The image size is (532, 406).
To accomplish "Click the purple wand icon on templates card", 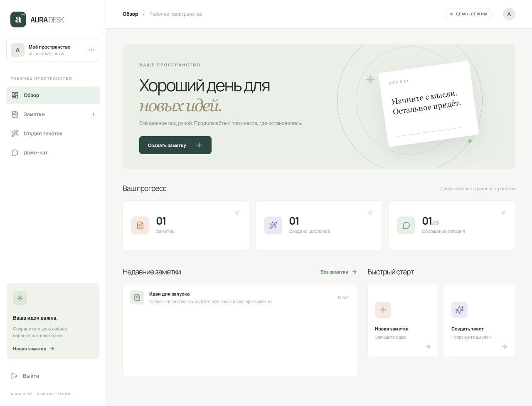I will 273,225.
